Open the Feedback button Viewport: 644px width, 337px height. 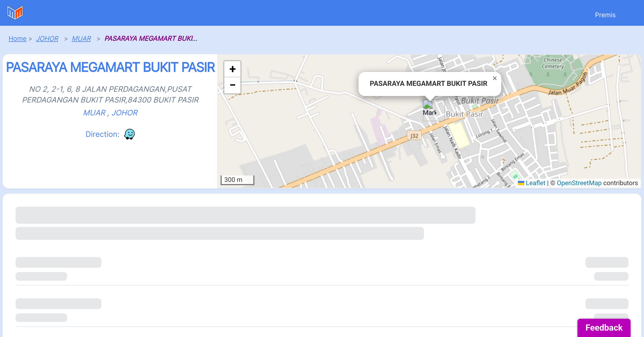coord(604,328)
